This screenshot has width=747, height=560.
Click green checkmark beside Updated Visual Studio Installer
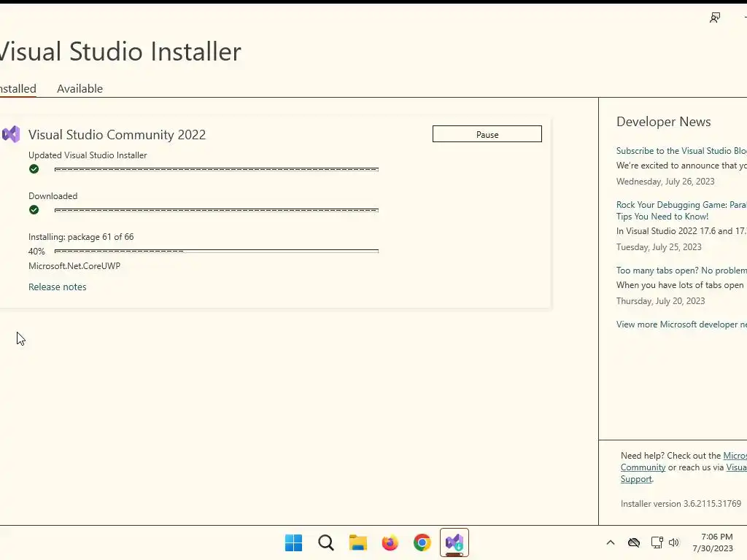(x=34, y=169)
